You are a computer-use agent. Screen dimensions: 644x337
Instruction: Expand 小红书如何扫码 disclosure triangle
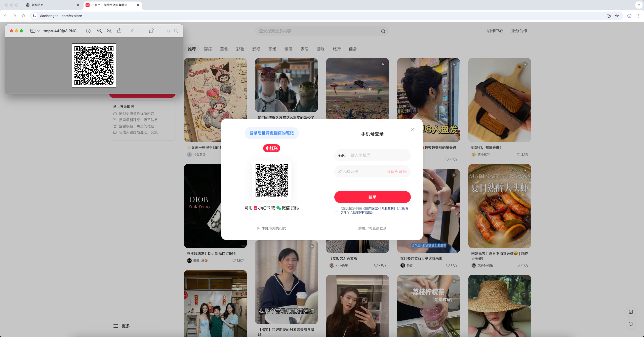[x=258, y=228]
